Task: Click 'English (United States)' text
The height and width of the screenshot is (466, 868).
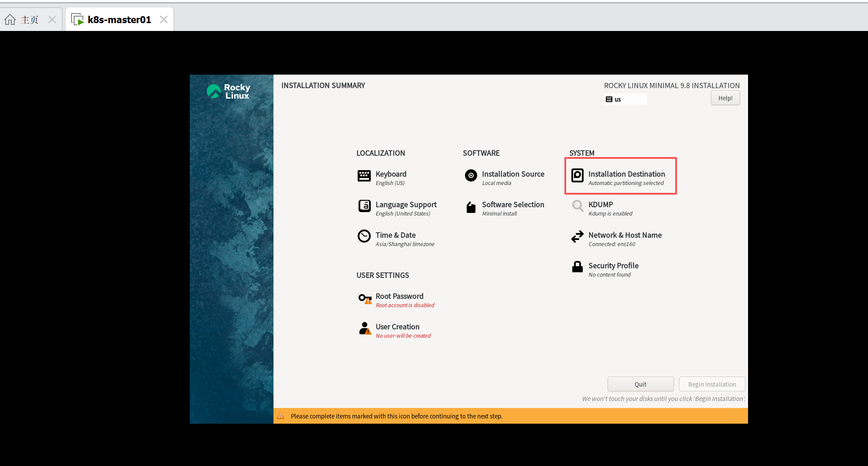Action: (x=403, y=214)
